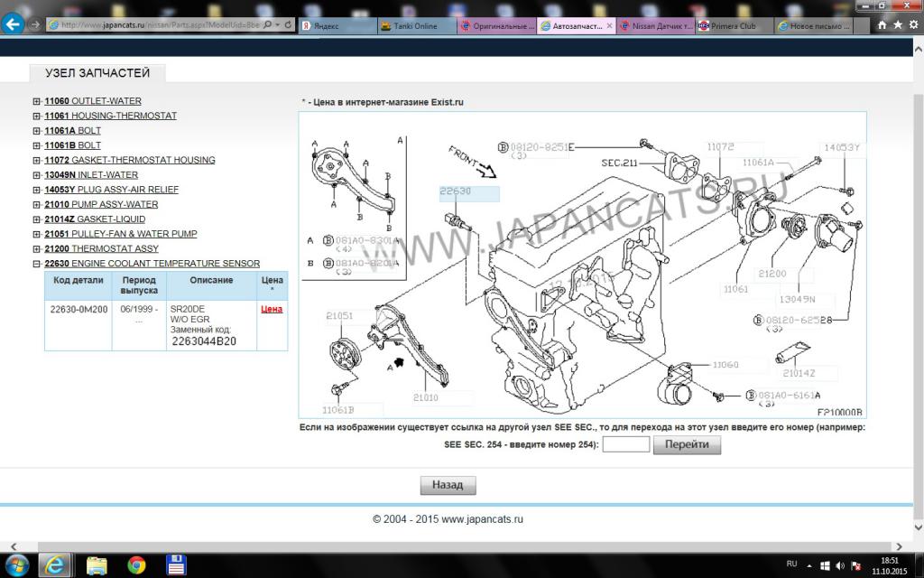The height and width of the screenshot is (578, 924).
Task: Expand the 13049N INLET-WATER node
Action: click(36, 175)
